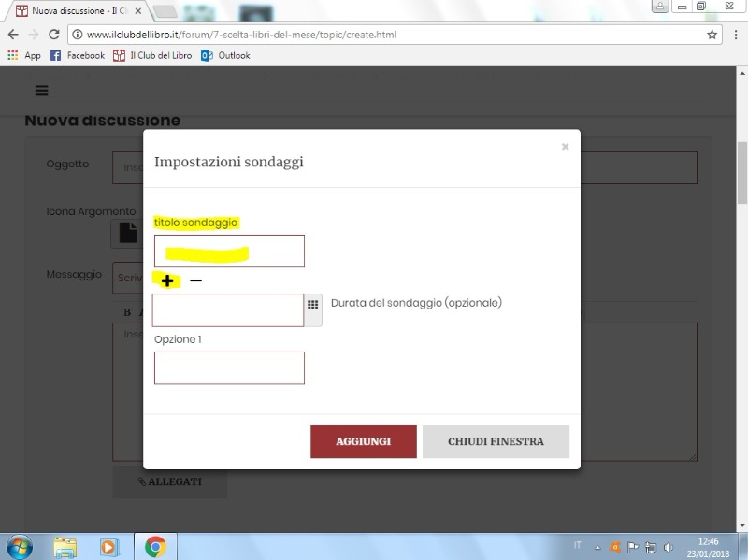Open the Facebook bookmark
The height and width of the screenshot is (560, 748).
pos(78,55)
